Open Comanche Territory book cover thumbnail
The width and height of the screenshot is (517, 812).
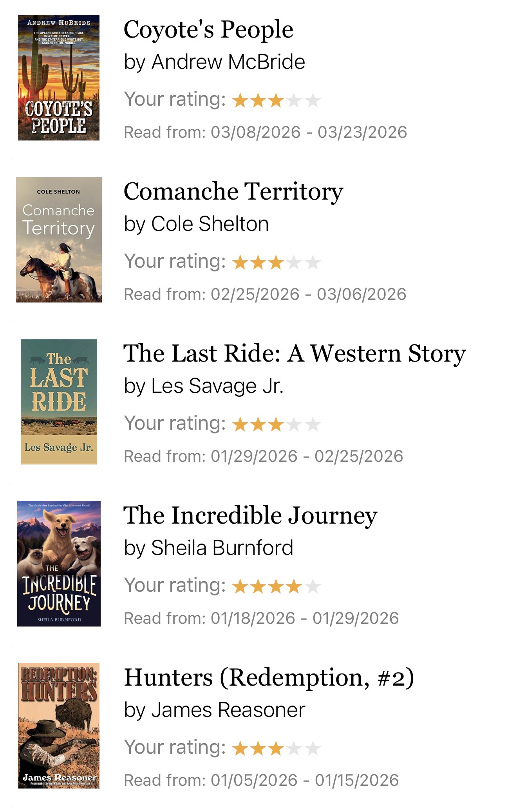coord(59,239)
